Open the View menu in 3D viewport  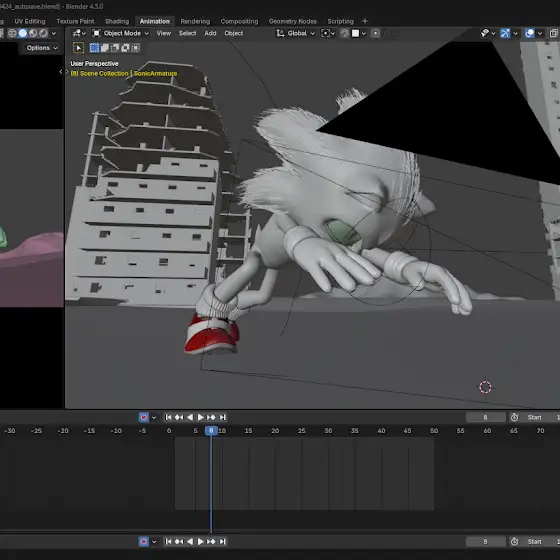click(x=164, y=33)
